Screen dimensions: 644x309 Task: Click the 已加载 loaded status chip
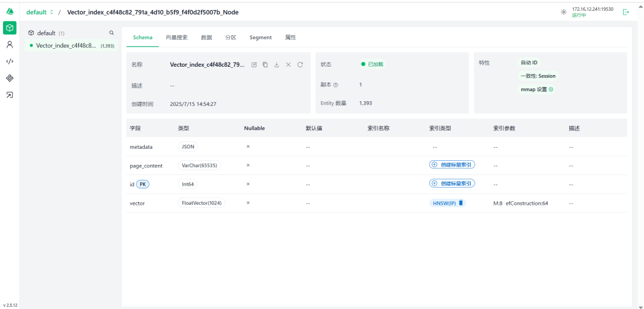click(x=371, y=64)
